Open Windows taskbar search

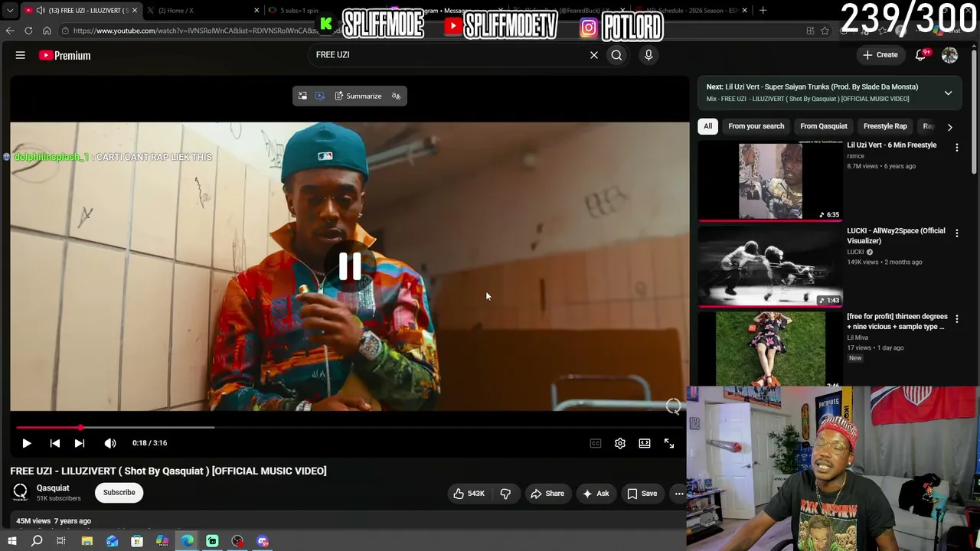pyautogui.click(x=37, y=542)
